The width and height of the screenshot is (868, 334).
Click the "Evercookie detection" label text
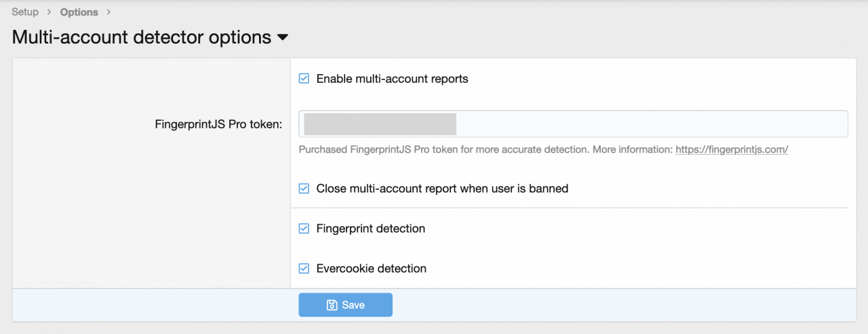(371, 268)
